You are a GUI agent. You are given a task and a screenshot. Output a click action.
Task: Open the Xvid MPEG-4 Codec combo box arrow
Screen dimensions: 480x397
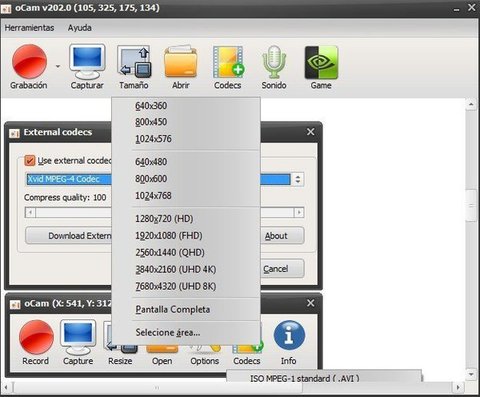pyautogui.click(x=298, y=179)
